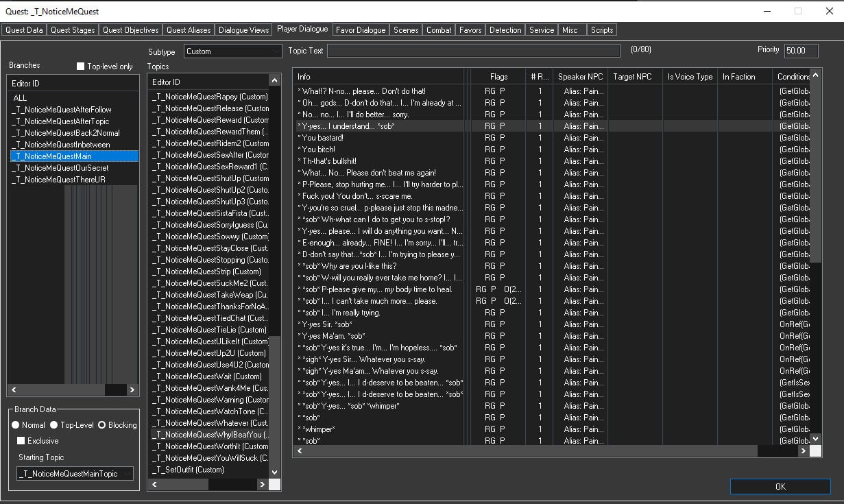Sort by the Target NPC column header
The image size is (844, 504).
click(x=635, y=77)
